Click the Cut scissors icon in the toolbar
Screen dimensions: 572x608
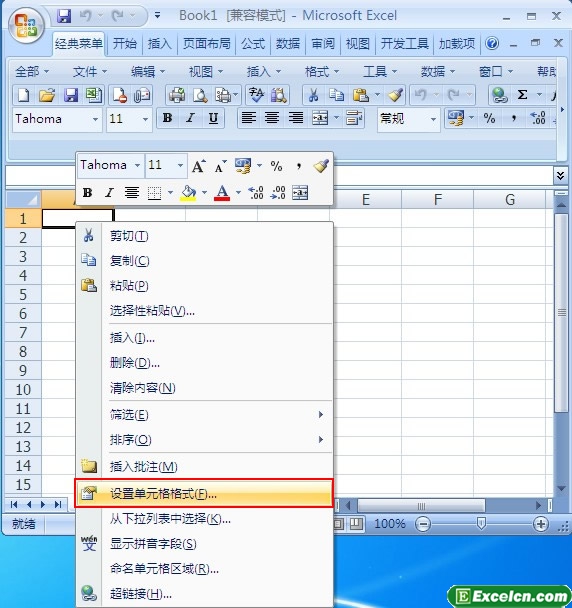(x=313, y=95)
